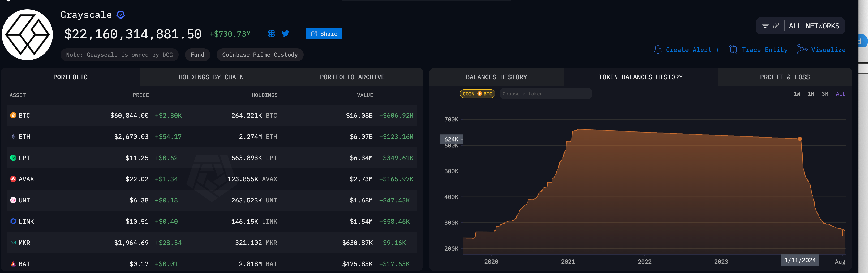Click the AVAX asset name
The height and width of the screenshot is (273, 868).
[26, 179]
